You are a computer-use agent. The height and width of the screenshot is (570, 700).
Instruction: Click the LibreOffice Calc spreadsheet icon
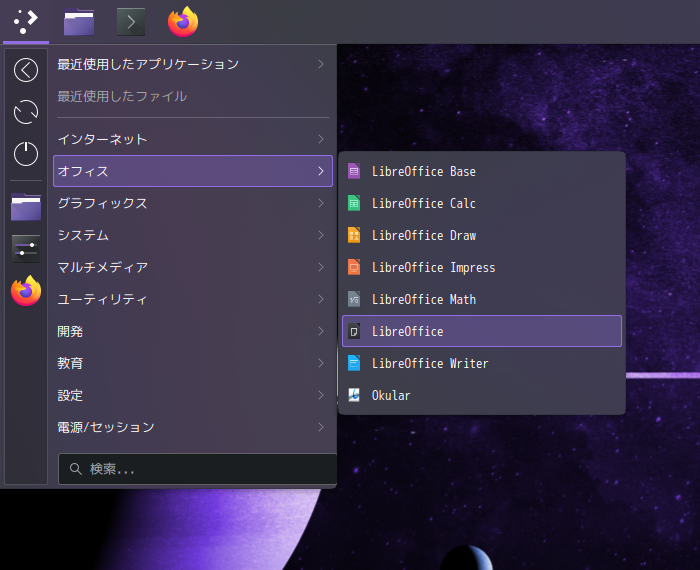coord(354,203)
